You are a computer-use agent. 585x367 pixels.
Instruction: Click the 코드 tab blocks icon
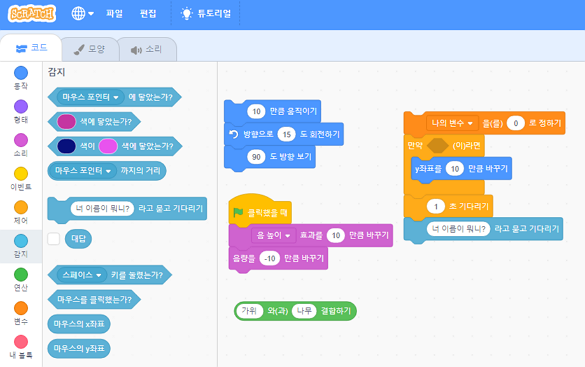pos(21,48)
